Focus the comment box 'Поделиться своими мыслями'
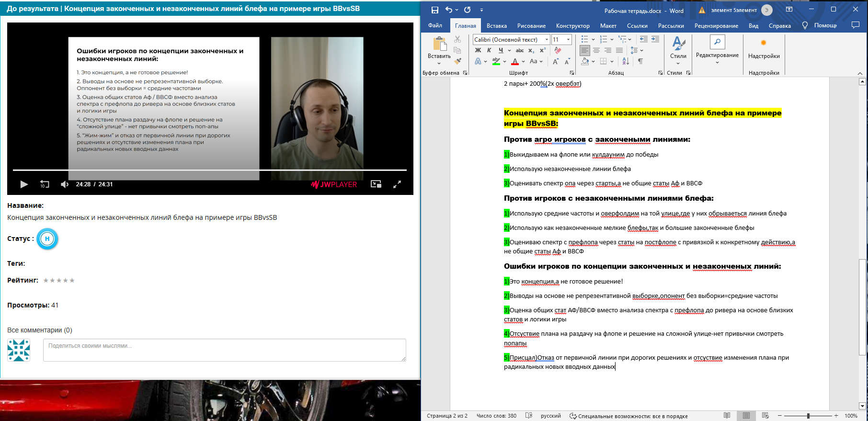Image resolution: width=868 pixels, height=421 pixels. pyautogui.click(x=225, y=350)
